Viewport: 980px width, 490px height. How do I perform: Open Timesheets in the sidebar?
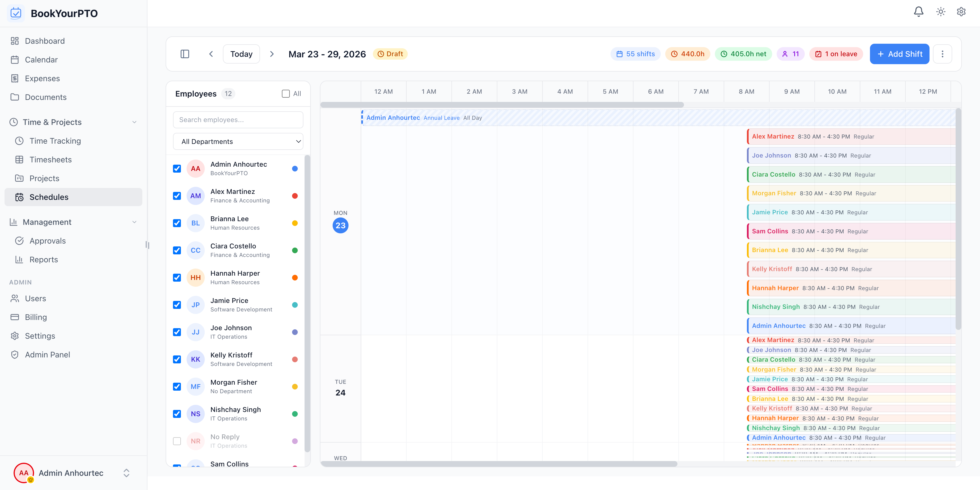click(x=50, y=160)
